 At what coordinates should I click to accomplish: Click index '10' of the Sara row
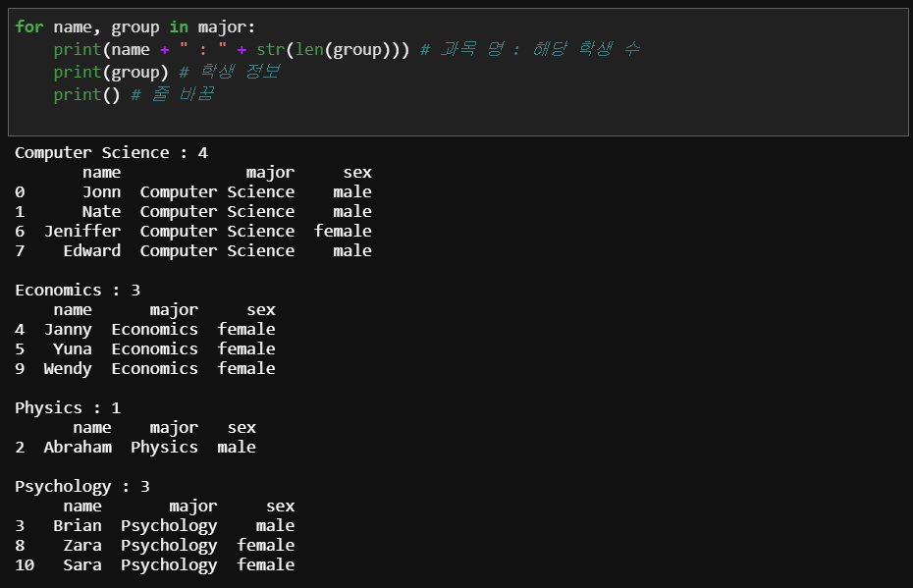tap(25, 565)
